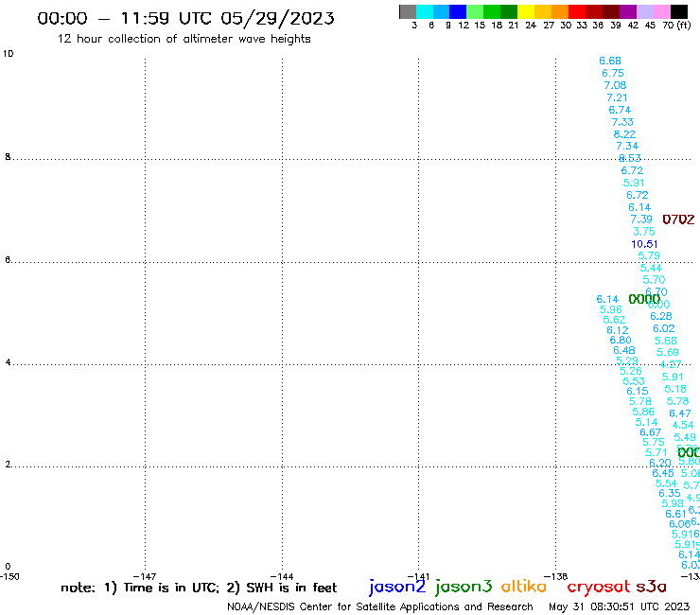Click the altika satellite legend label

(524, 587)
